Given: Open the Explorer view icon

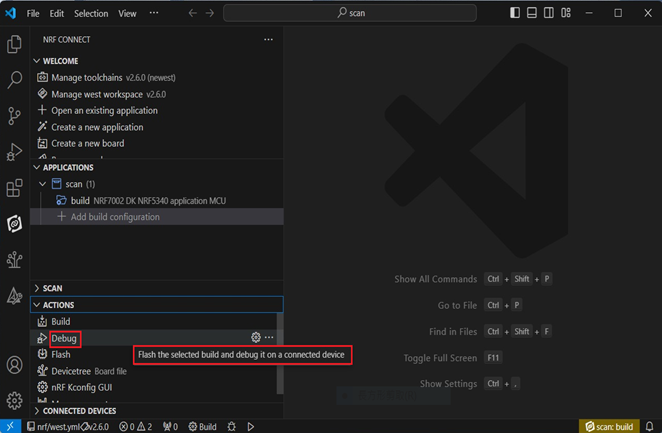Looking at the screenshot, I should (14, 44).
